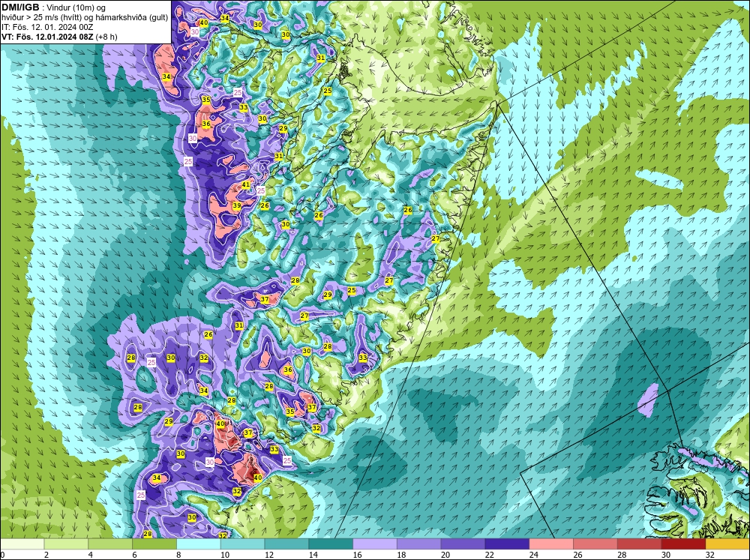Click the '4' tick on the color scale
The width and height of the screenshot is (750, 560).
pyautogui.click(x=91, y=555)
